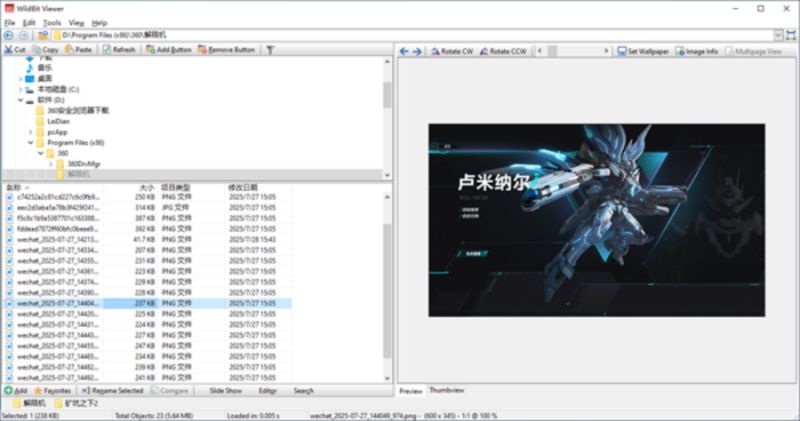Expand the pcApp folder node
Viewport: 800px width, 421px height.
pyautogui.click(x=31, y=132)
